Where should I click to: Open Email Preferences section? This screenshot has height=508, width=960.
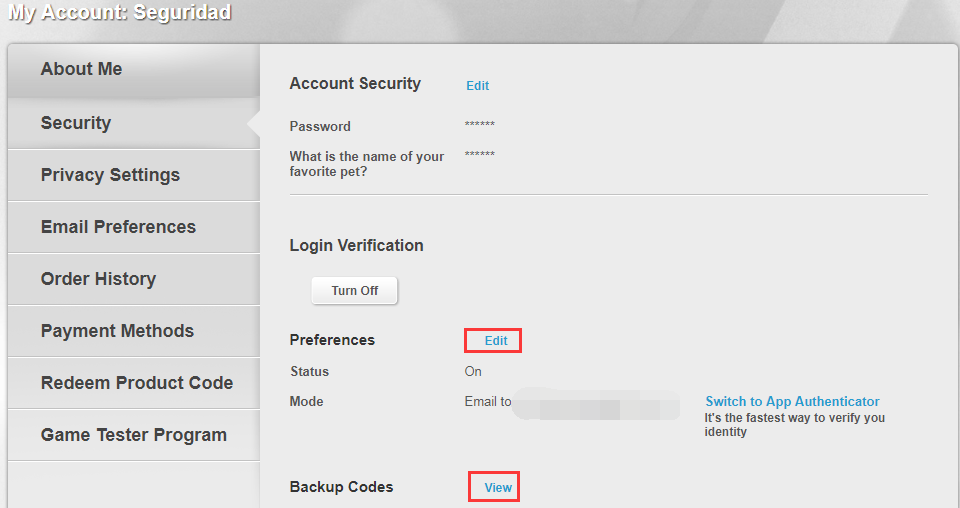point(133,227)
